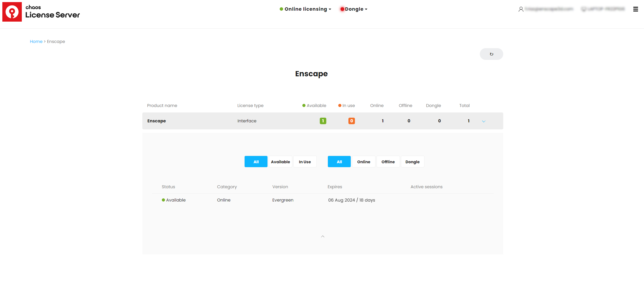Select the Dongle category filter tab

click(412, 162)
